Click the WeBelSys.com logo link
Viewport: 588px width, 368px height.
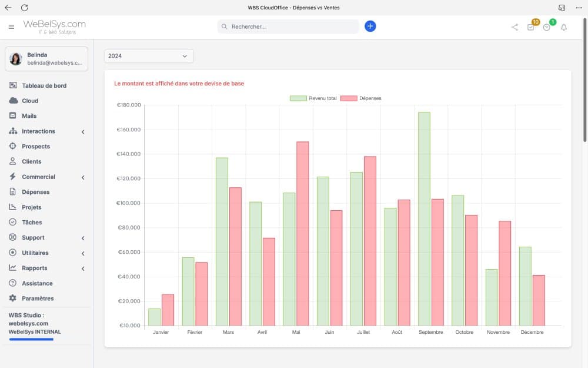point(54,26)
